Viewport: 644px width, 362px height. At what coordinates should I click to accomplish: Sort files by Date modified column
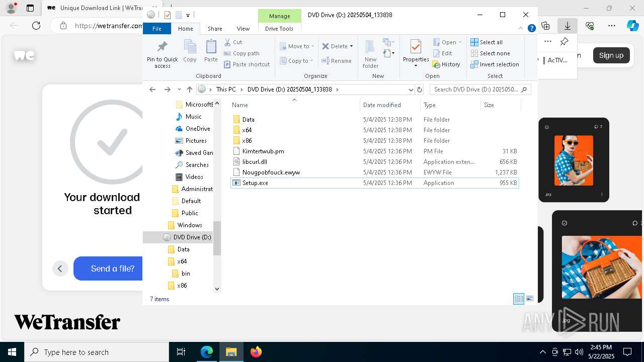click(x=382, y=105)
